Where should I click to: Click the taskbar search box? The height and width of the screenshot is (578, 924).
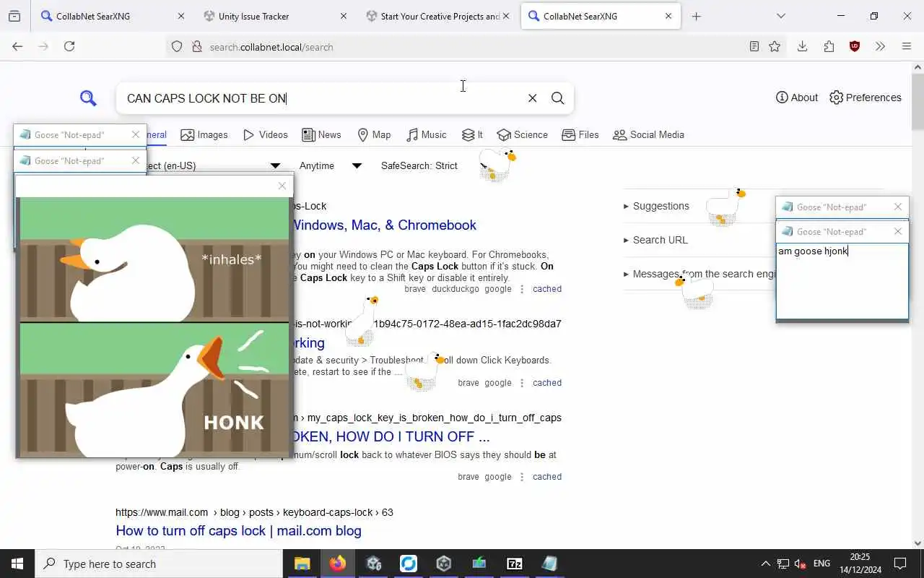click(x=159, y=564)
